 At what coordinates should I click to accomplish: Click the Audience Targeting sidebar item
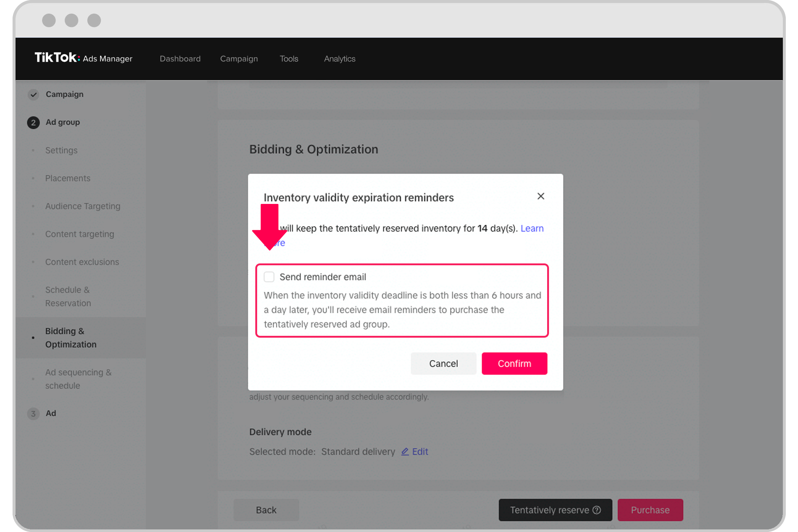(x=84, y=205)
